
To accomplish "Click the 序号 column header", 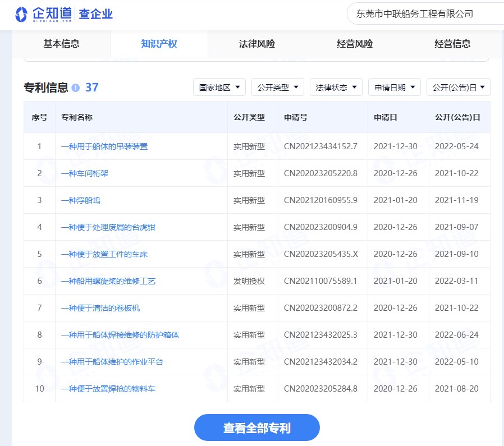I will point(39,117).
